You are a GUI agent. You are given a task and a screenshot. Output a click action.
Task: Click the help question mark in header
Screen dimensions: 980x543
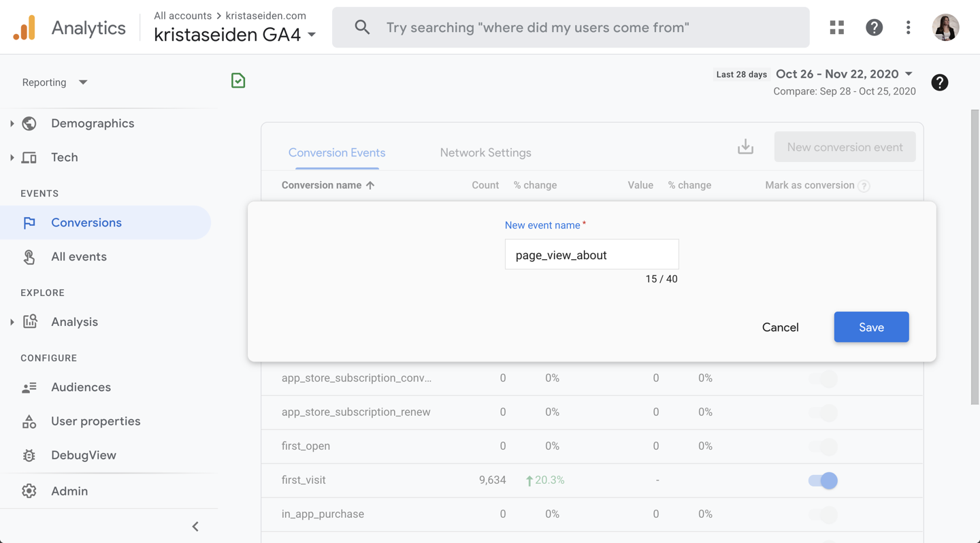pos(874,27)
